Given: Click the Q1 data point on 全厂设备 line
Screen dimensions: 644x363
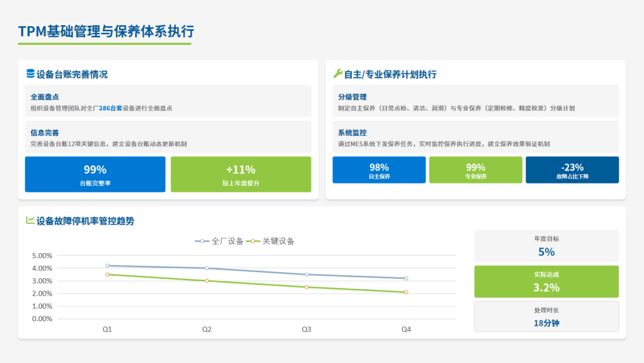Looking at the screenshot, I should (x=107, y=266).
